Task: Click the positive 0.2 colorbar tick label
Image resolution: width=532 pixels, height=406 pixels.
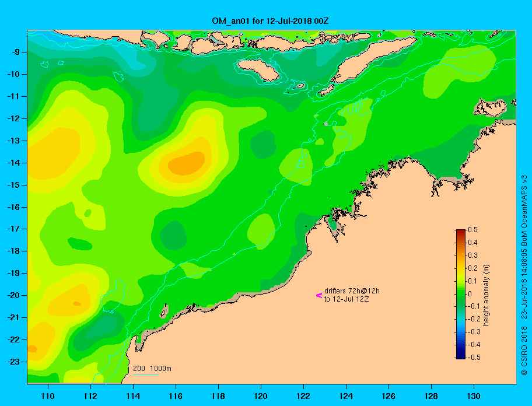Action: (x=473, y=268)
